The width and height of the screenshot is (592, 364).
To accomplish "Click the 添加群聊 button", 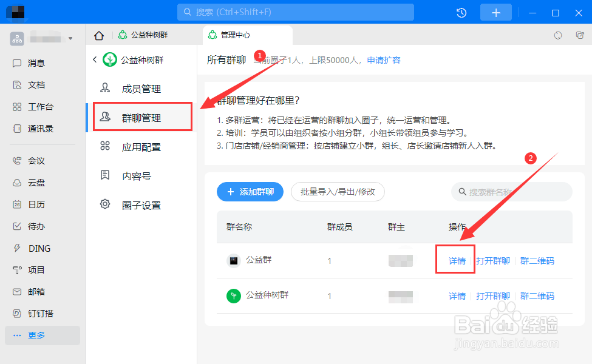I will 250,192.
